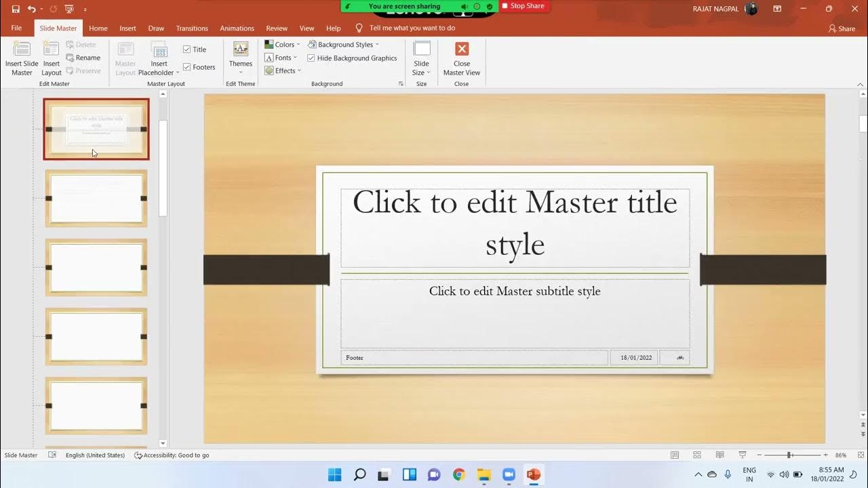This screenshot has height=488, width=868.
Task: Click the PowerPoint taskbar icon
Action: click(534, 474)
